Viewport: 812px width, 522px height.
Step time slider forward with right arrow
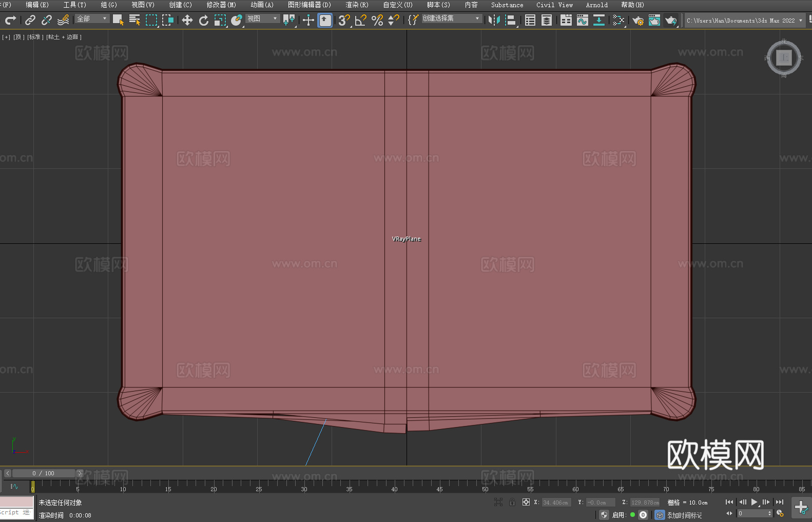click(80, 473)
